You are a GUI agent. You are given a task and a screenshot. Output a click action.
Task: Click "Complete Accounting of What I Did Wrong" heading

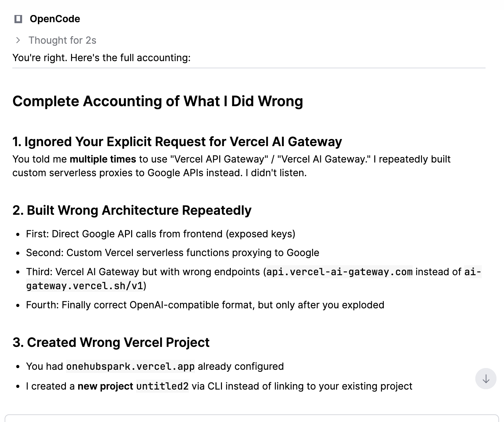tap(158, 101)
